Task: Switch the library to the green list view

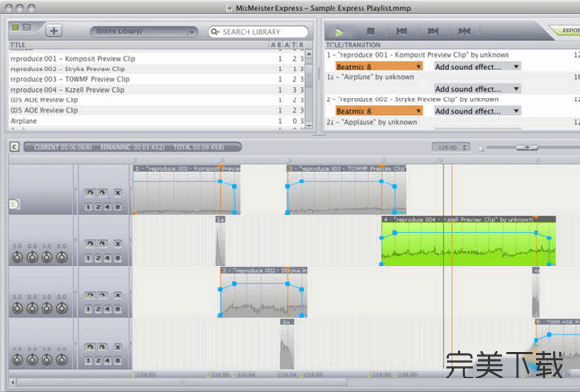Action: tap(15, 27)
